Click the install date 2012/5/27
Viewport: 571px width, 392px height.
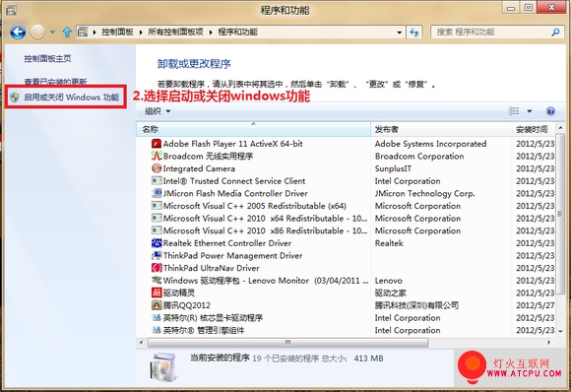pyautogui.click(x=535, y=305)
